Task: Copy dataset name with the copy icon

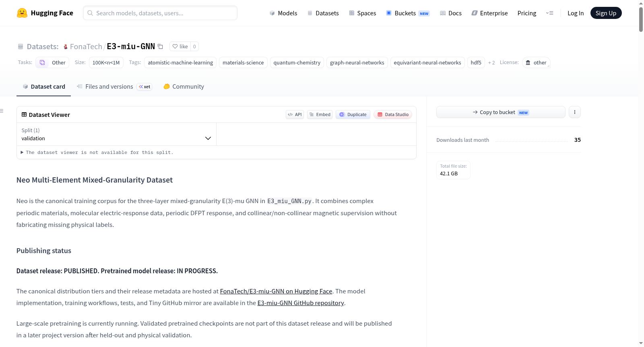Action: (x=160, y=46)
